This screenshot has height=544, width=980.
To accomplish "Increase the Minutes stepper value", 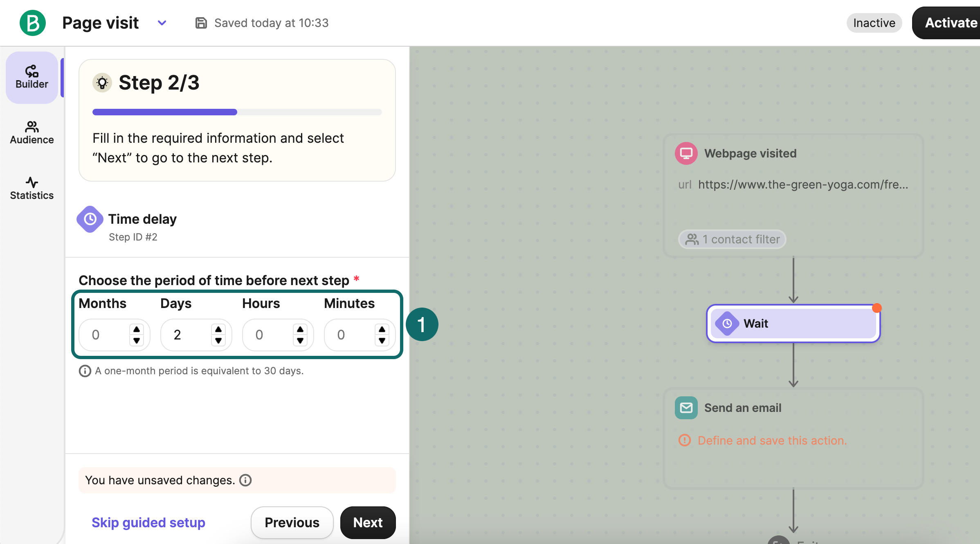I will click(382, 329).
